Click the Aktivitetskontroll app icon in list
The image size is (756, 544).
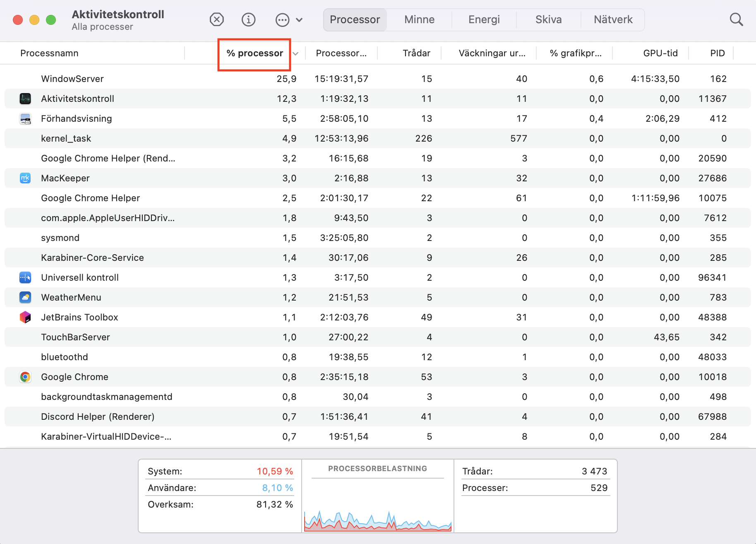point(25,99)
